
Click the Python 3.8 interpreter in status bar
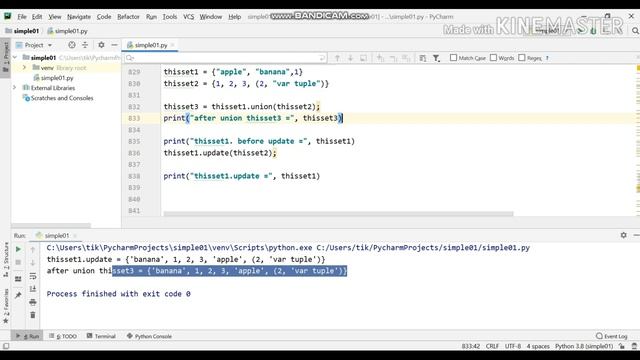584,346
